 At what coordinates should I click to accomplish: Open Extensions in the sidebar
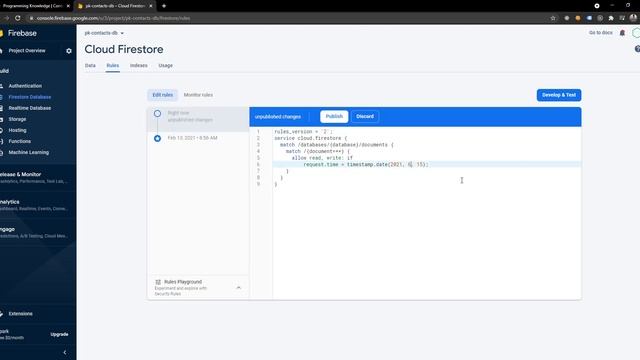[x=20, y=314]
